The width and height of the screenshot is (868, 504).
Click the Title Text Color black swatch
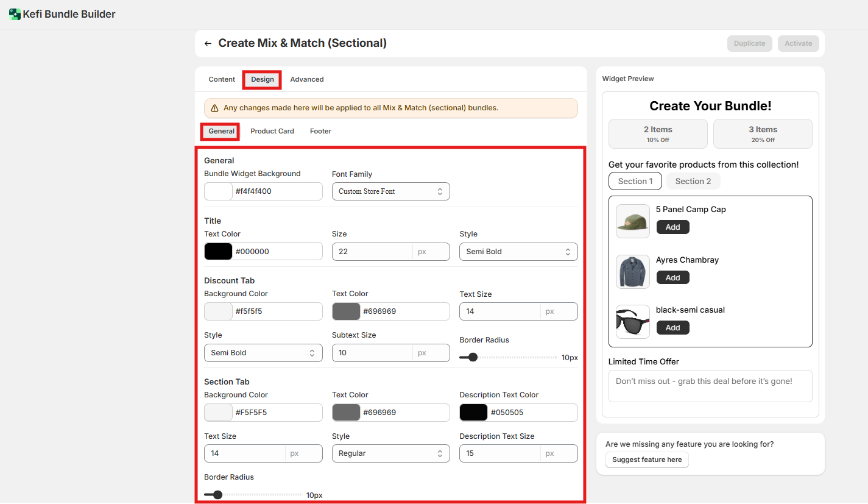(x=218, y=252)
